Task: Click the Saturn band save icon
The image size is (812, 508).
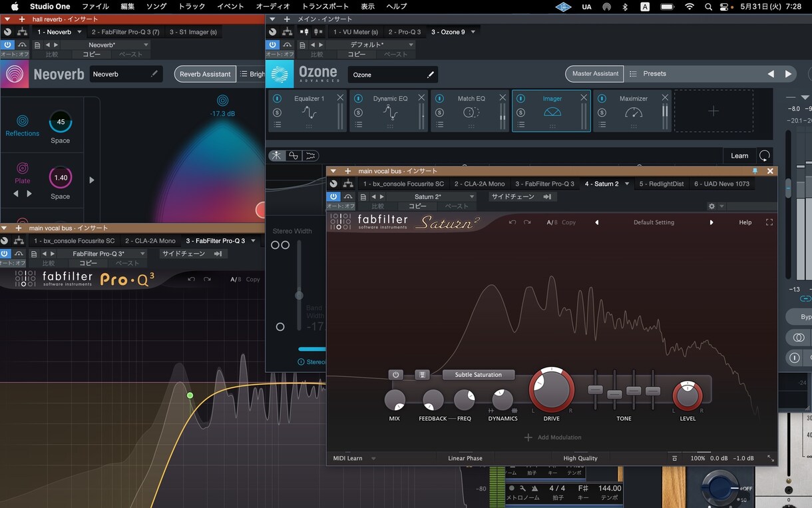Action: tap(422, 375)
